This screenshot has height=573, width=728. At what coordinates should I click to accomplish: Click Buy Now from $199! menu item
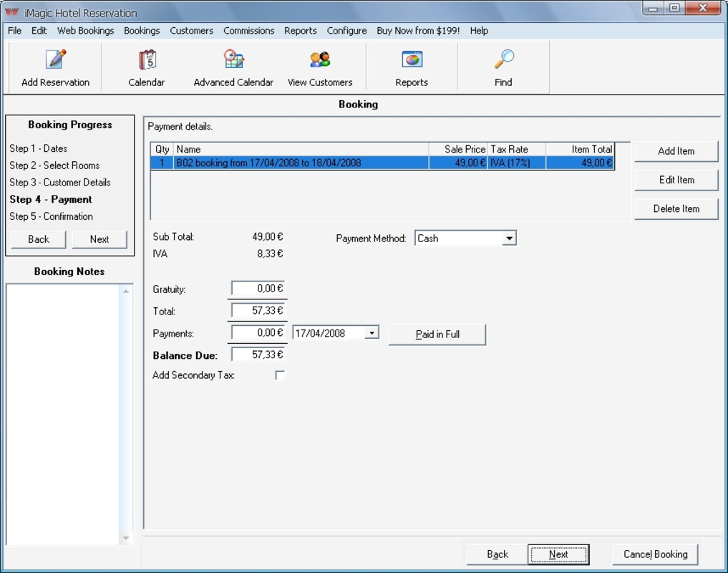click(418, 31)
